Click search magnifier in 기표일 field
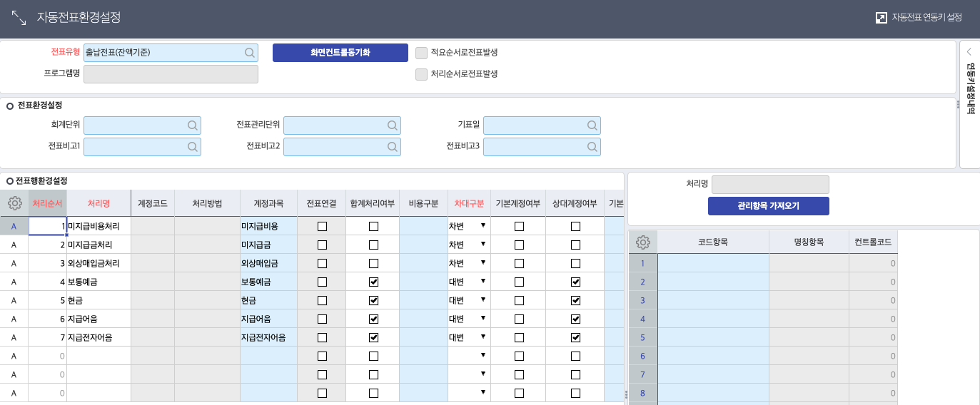 point(592,125)
